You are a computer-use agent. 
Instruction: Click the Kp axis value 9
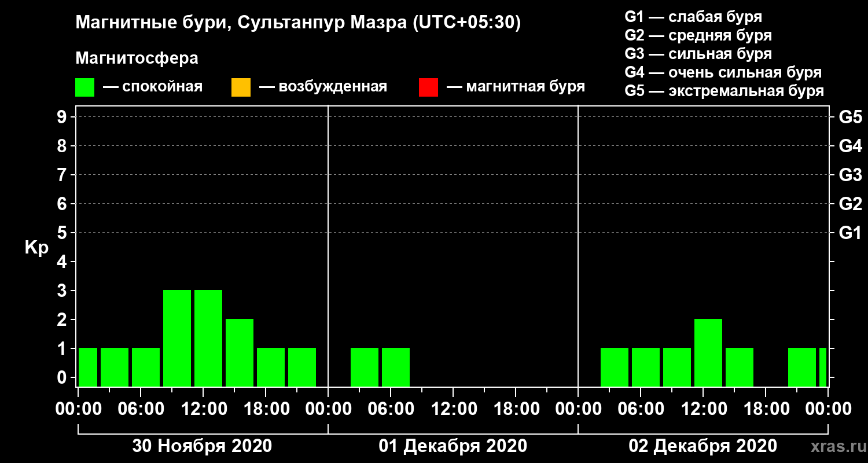pos(63,117)
